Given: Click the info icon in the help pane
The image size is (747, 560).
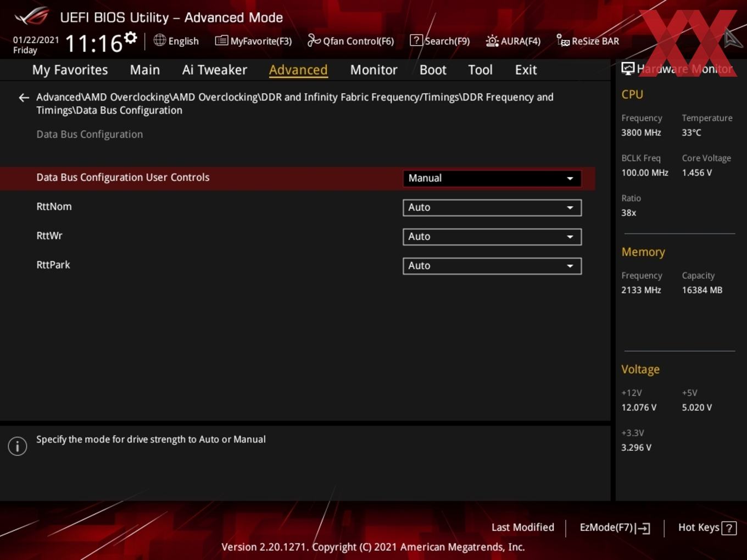Looking at the screenshot, I should 18,446.
